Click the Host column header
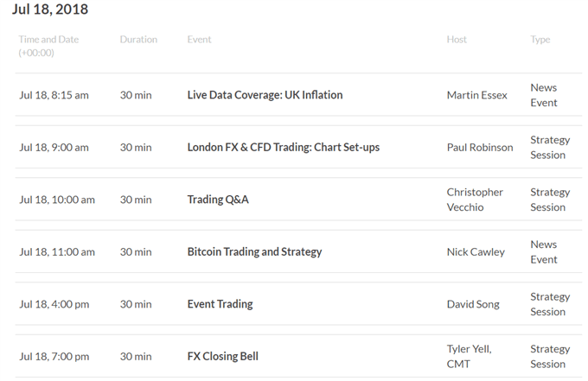The width and height of the screenshot is (588, 381). click(457, 40)
